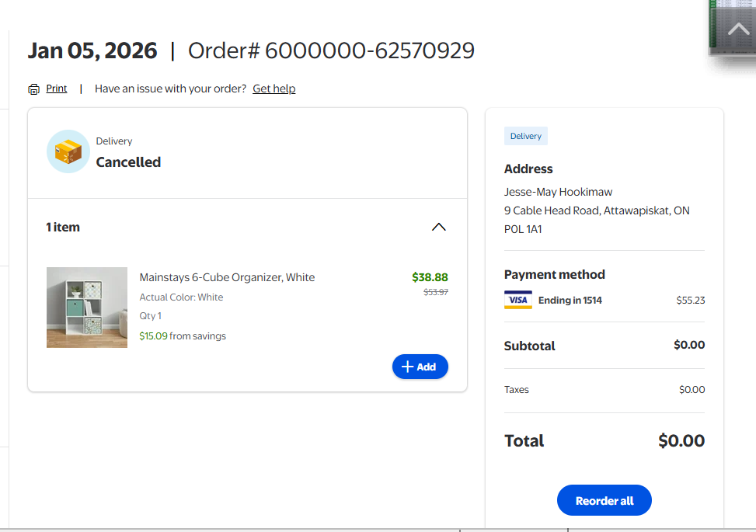This screenshot has width=756, height=532.
Task: Click the plus icon on Add button
Action: tap(407, 367)
